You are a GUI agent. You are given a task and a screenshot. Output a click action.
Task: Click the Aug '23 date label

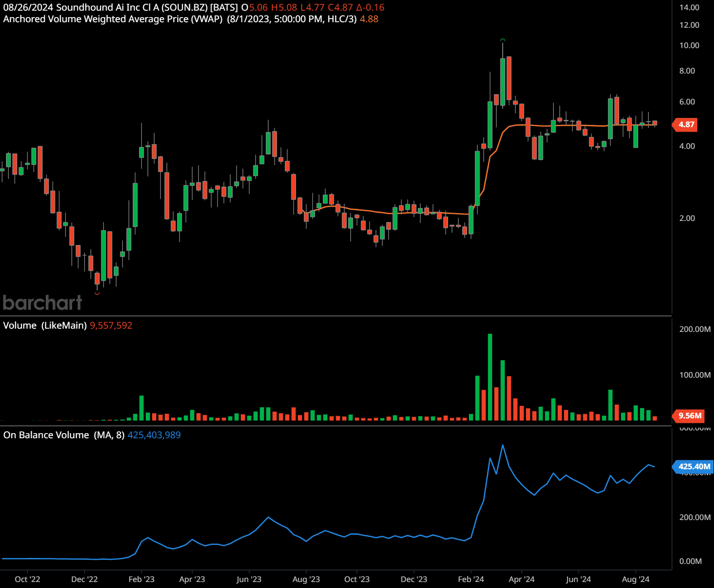coord(306,579)
